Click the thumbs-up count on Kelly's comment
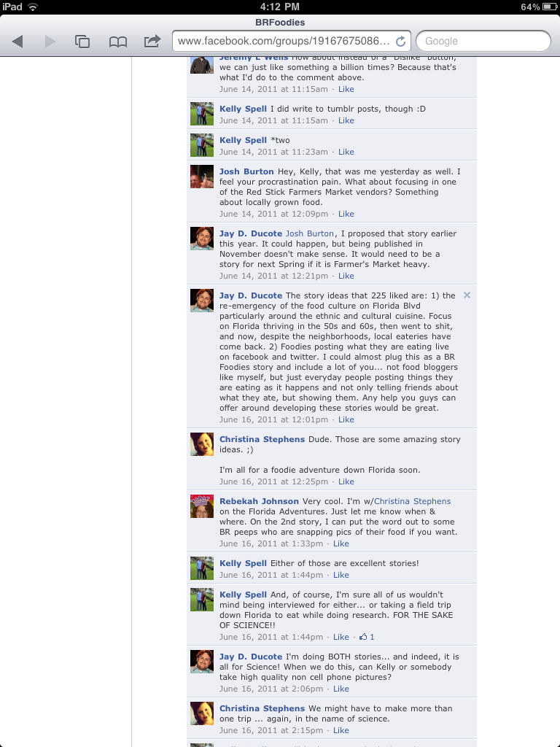The width and height of the screenshot is (560, 747). coord(367,637)
